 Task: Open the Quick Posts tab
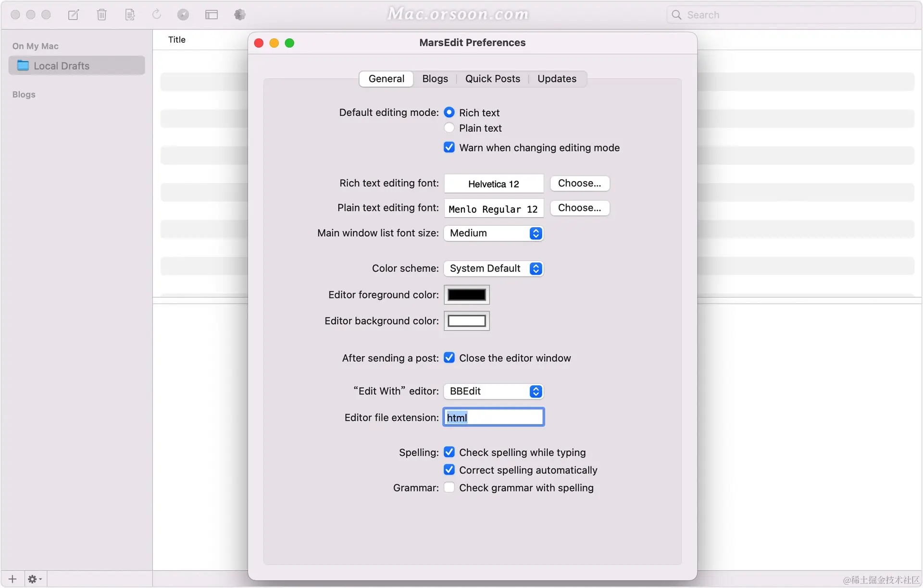492,79
